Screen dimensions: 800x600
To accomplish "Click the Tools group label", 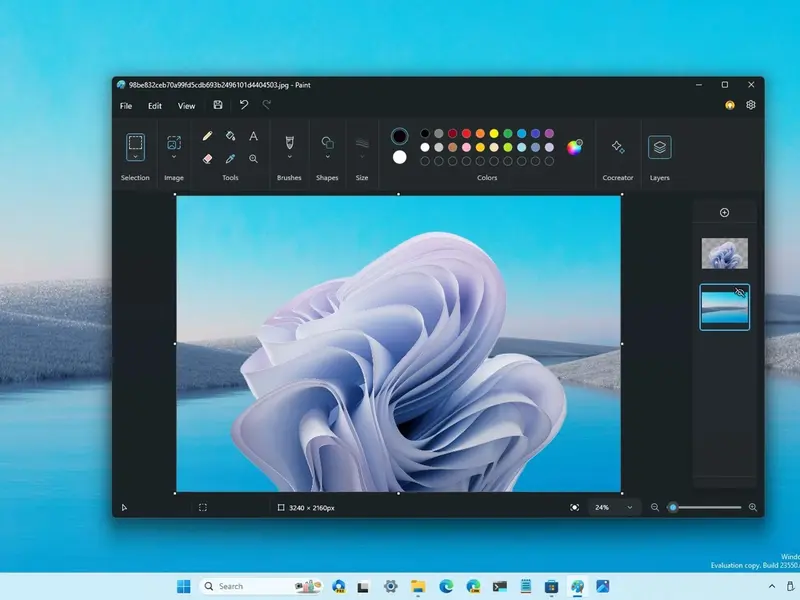I will 230,178.
